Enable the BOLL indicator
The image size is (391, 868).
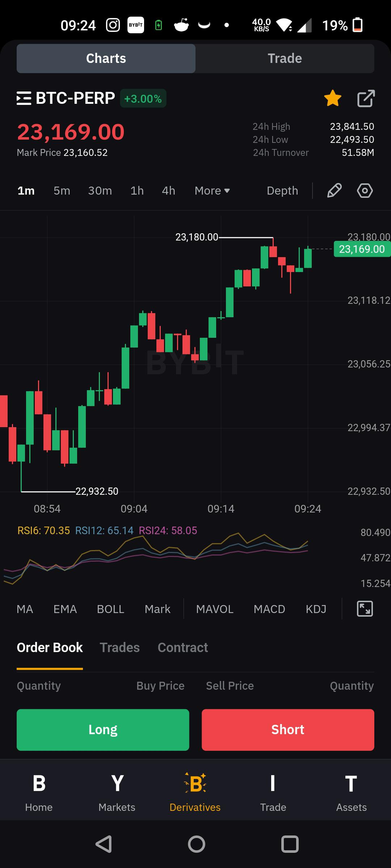tap(110, 609)
